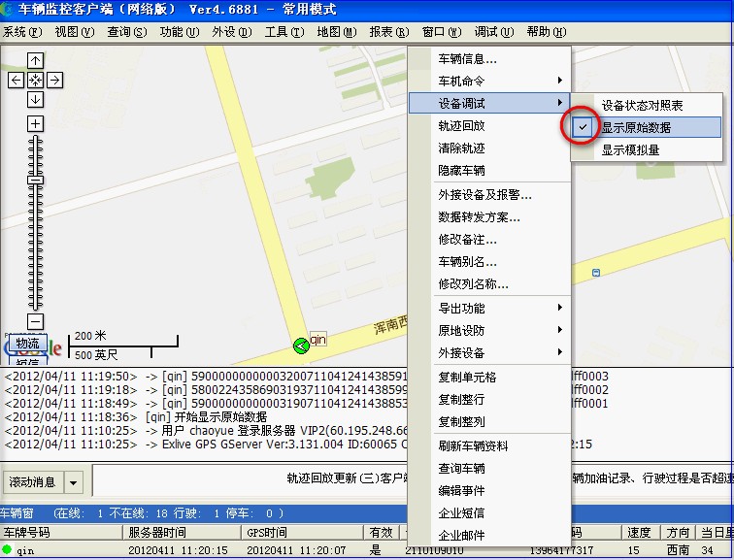The height and width of the screenshot is (560, 734).
Task: Choose 轨迹回放 from the context menu
Action: [461, 125]
